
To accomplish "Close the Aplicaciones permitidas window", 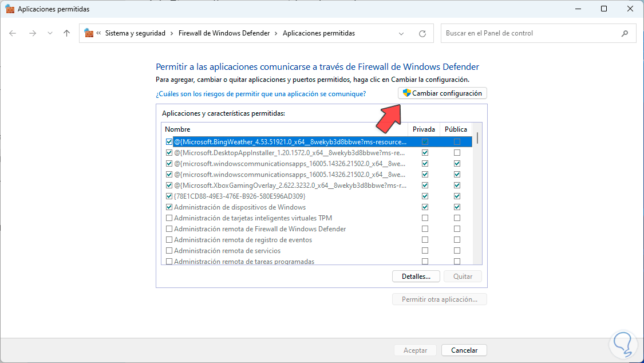I will (630, 9).
